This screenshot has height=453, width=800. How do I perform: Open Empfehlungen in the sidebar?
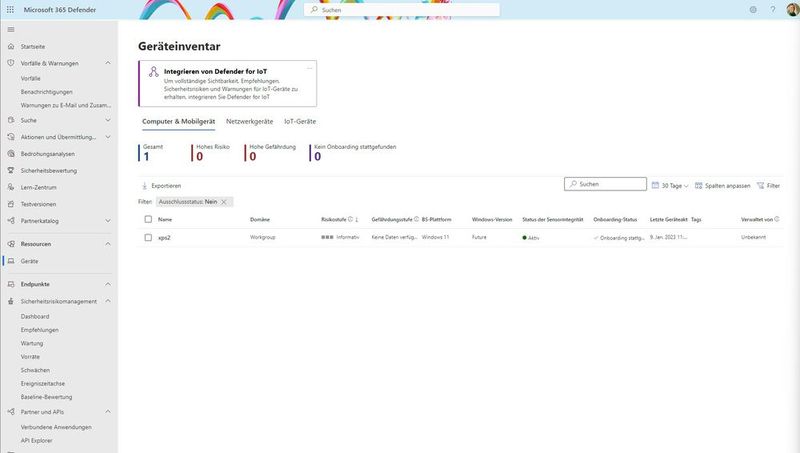click(x=40, y=330)
